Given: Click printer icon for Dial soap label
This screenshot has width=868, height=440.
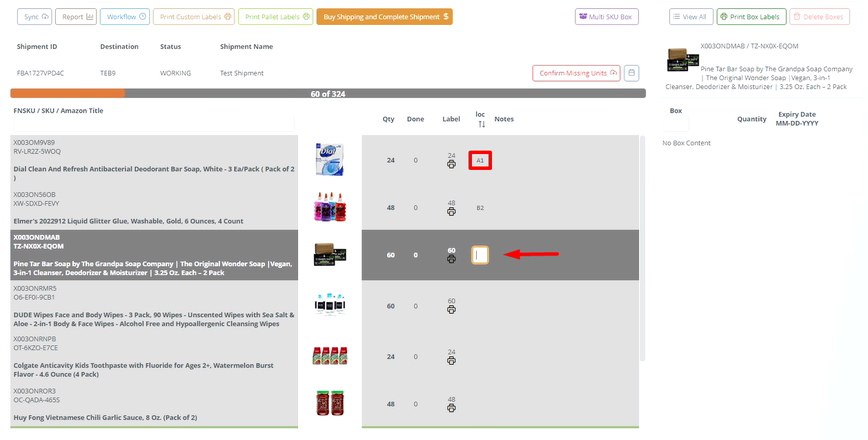Looking at the screenshot, I should click(x=451, y=164).
